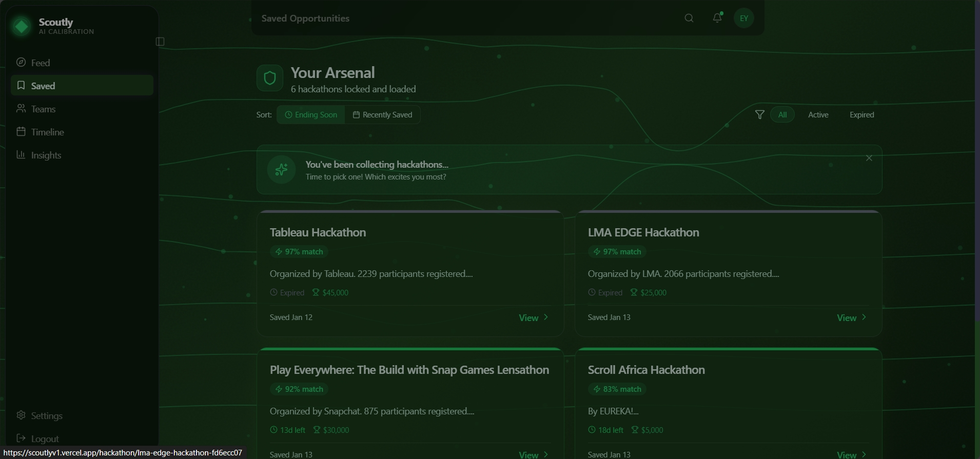Click the Your Arsenal shield icon

coord(270,78)
